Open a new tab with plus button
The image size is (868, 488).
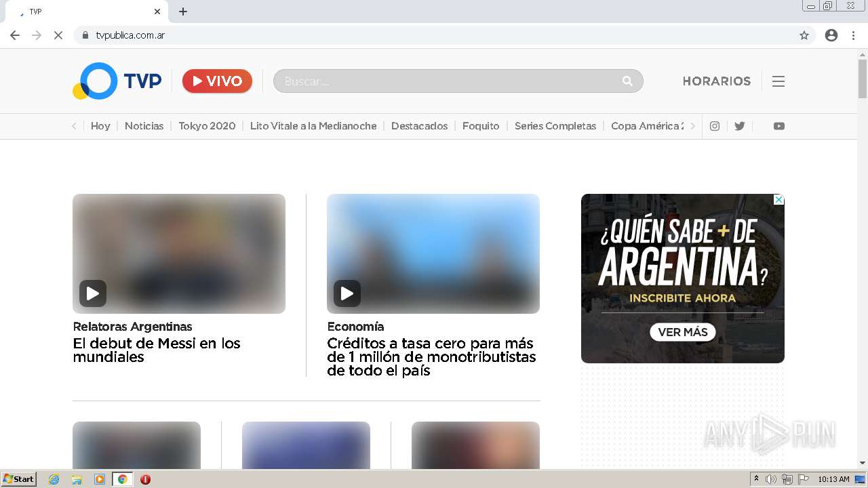tap(183, 12)
